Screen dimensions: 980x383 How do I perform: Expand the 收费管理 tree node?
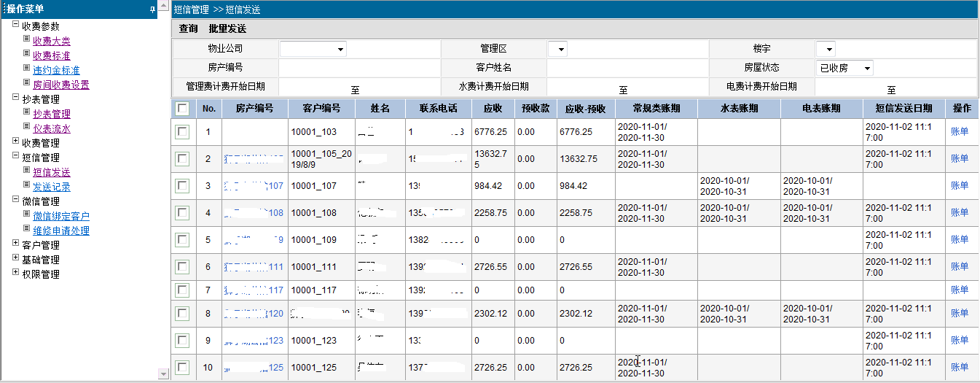point(16,142)
